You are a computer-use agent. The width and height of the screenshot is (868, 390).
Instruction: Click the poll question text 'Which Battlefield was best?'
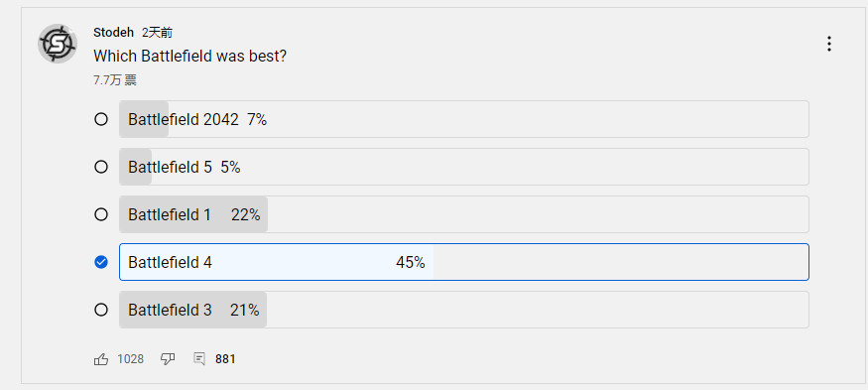189,56
